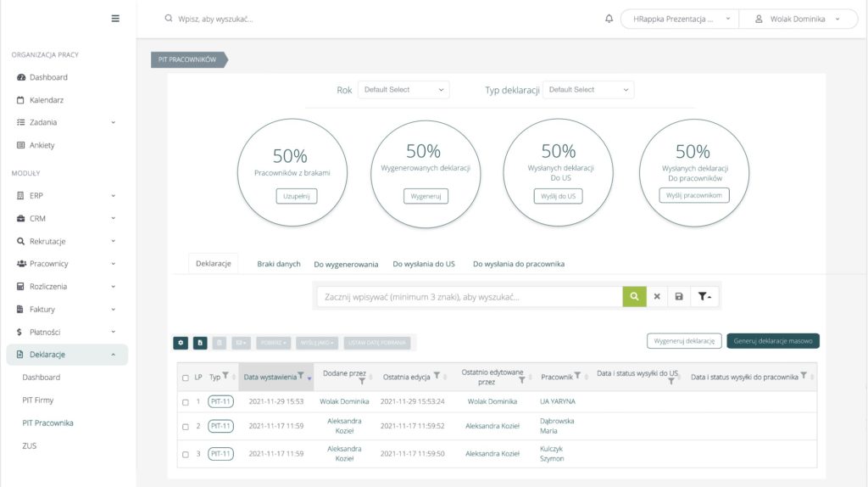Open the Typ deklaracji dropdown
The image size is (868, 487).
coord(588,90)
